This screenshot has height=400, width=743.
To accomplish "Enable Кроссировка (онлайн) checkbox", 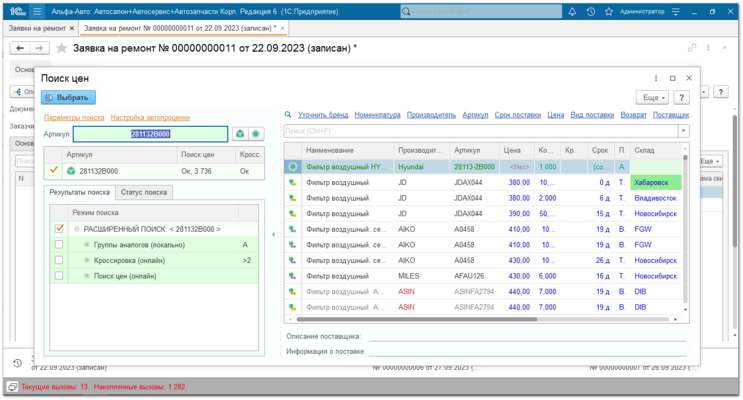I will [59, 260].
